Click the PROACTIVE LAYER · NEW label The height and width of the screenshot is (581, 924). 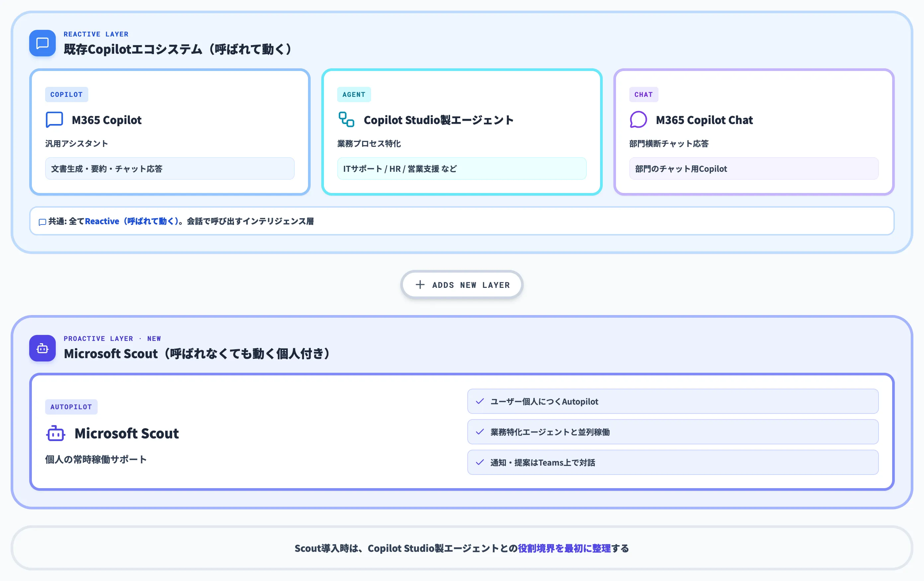pos(113,339)
